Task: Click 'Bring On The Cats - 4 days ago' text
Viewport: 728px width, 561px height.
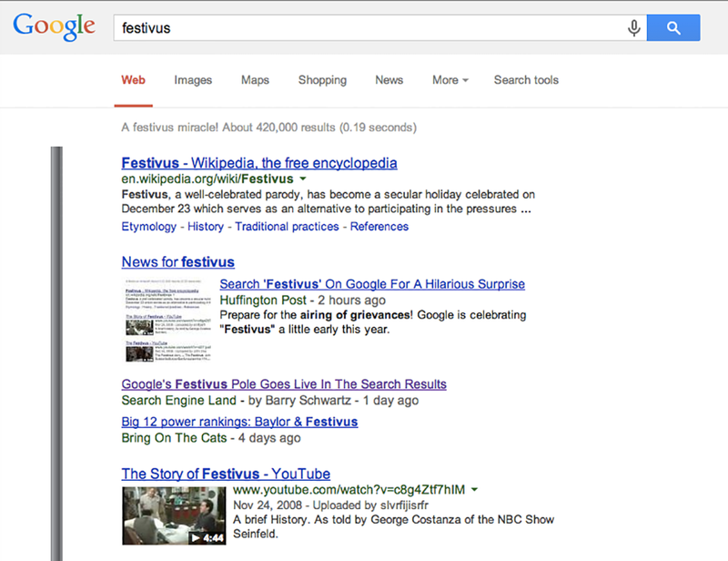Action: (211, 438)
